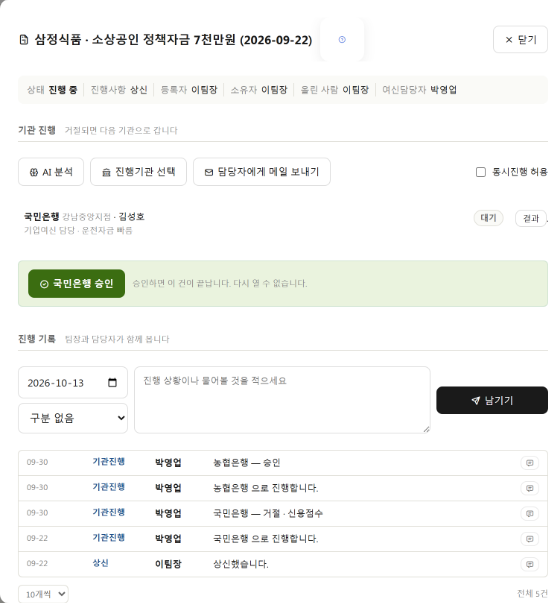The height and width of the screenshot is (603, 548).
Task: Click 진행기관 선택 button
Action: coord(138,172)
